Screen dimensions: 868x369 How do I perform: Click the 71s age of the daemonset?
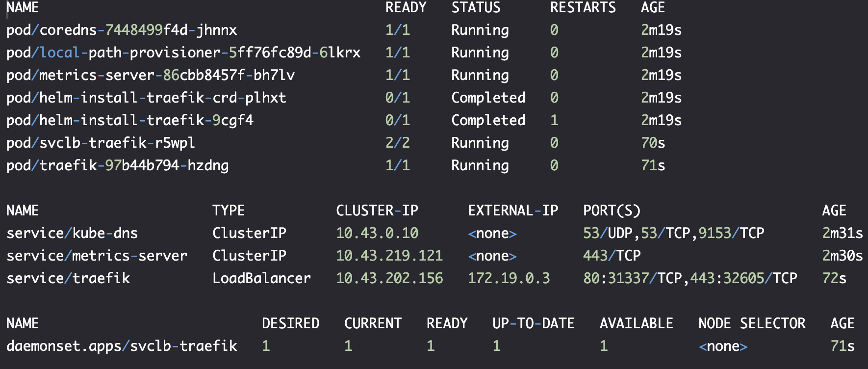[842, 346]
